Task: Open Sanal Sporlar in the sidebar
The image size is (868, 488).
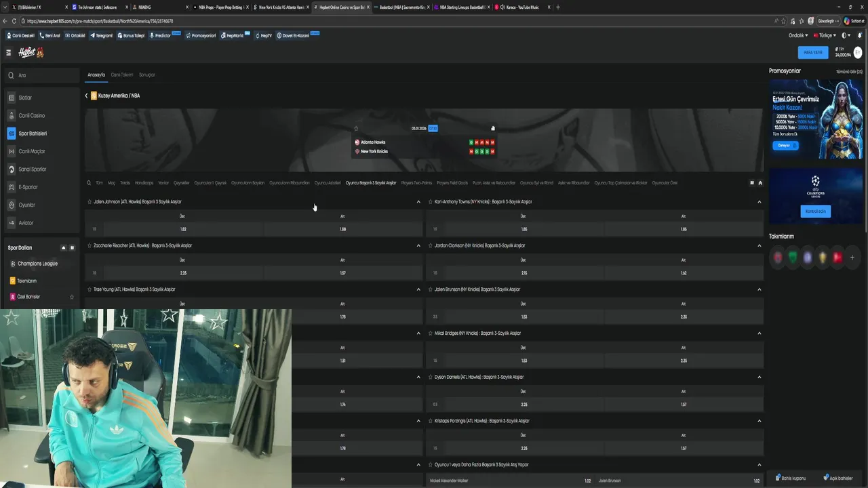Action: [42, 169]
